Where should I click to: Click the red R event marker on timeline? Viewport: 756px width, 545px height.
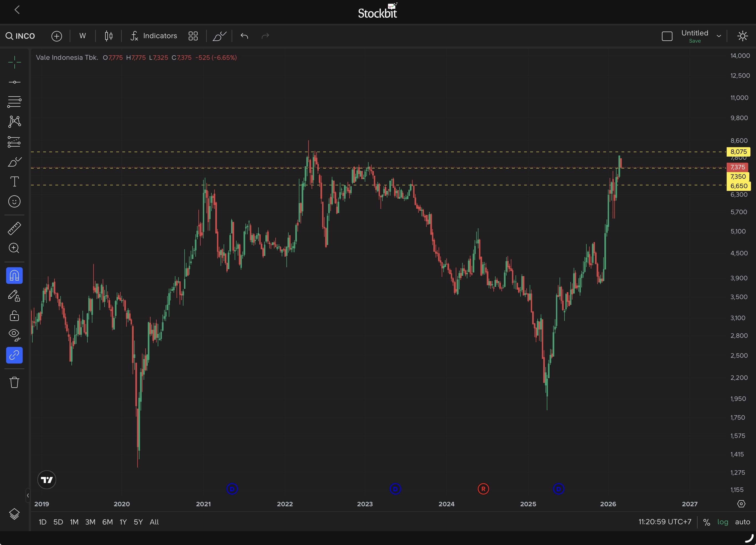tap(483, 489)
